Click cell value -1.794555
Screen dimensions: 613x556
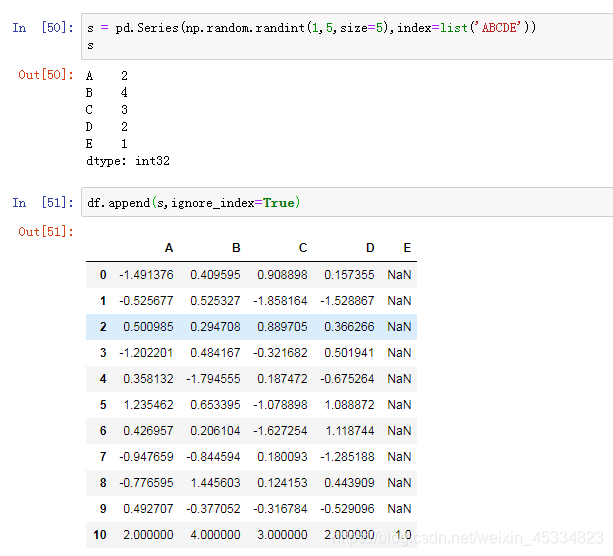point(213,379)
